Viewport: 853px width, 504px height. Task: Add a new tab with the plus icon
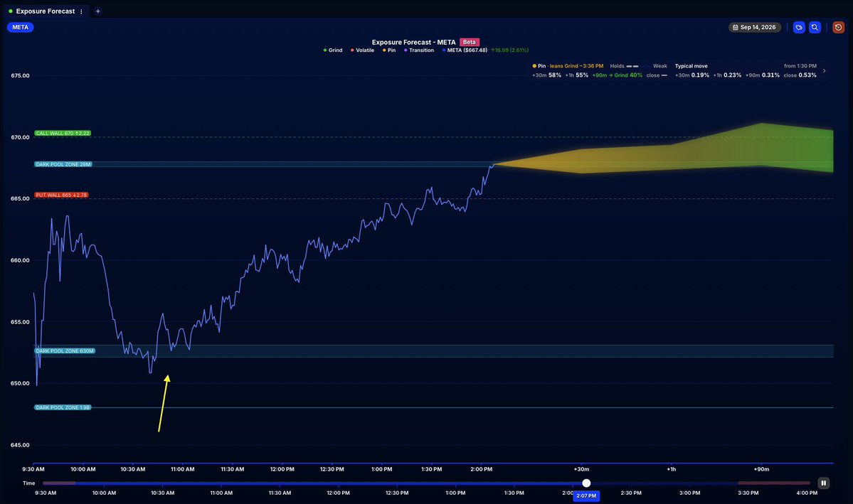(x=98, y=11)
